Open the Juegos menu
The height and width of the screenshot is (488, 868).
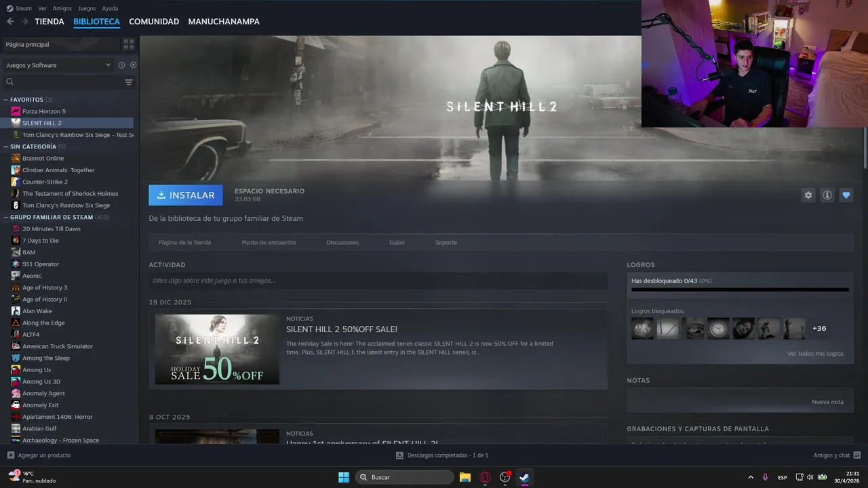(87, 8)
